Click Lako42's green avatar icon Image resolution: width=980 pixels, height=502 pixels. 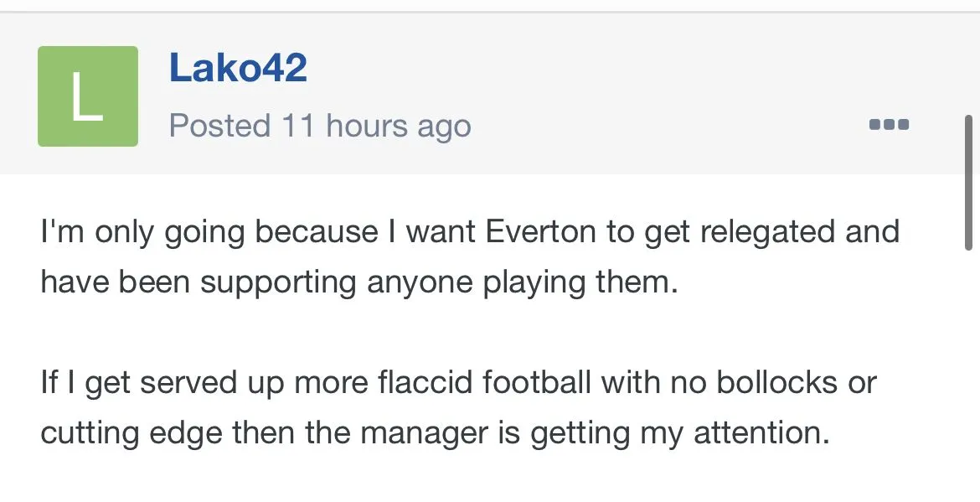click(88, 96)
